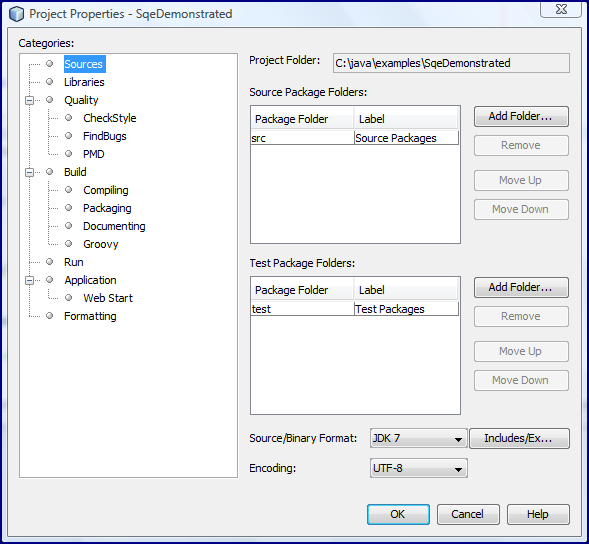This screenshot has width=589, height=544.
Task: Click Package Folder header in source table
Action: (302, 119)
